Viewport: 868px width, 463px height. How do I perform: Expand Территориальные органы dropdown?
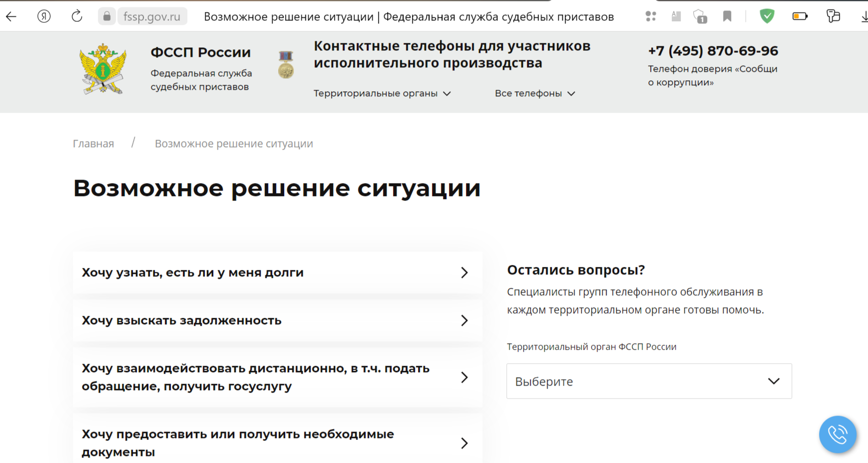tap(382, 93)
